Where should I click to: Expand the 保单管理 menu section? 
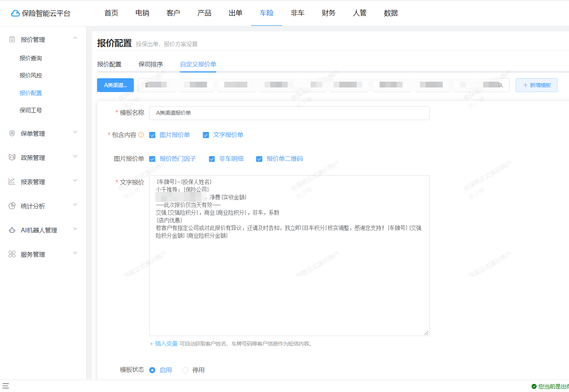(75, 132)
